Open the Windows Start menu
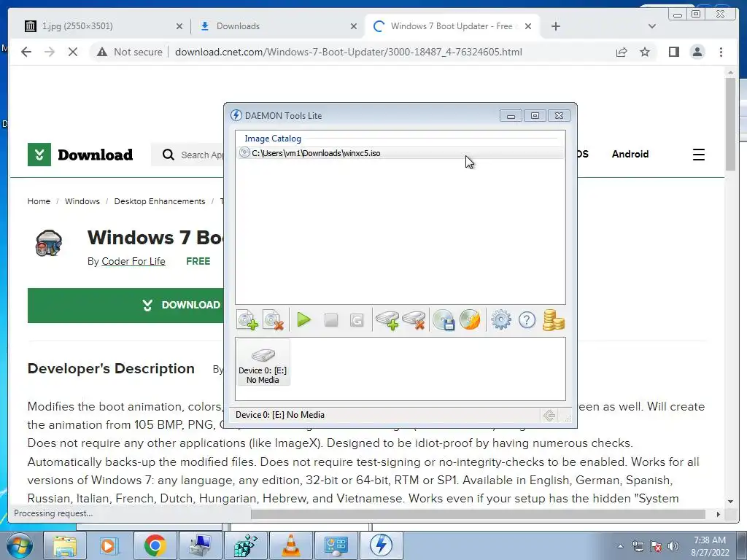Screen dimensions: 747x560 click(20, 545)
